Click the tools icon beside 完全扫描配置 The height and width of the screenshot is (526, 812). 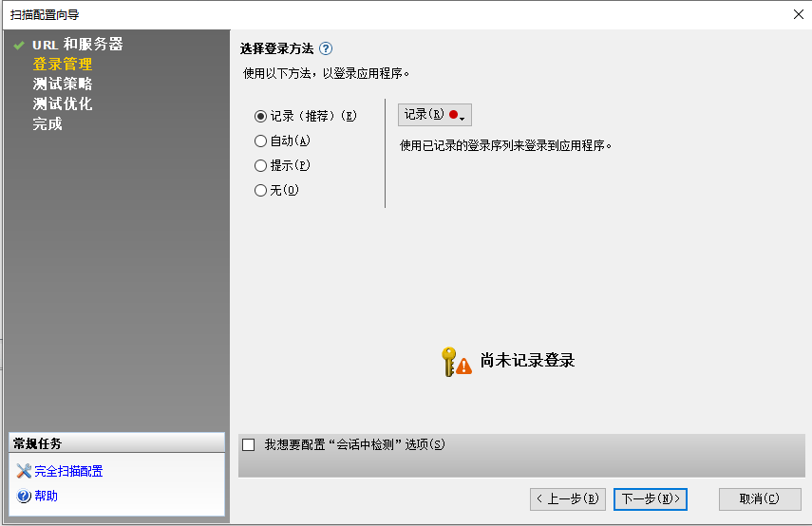pos(24,471)
